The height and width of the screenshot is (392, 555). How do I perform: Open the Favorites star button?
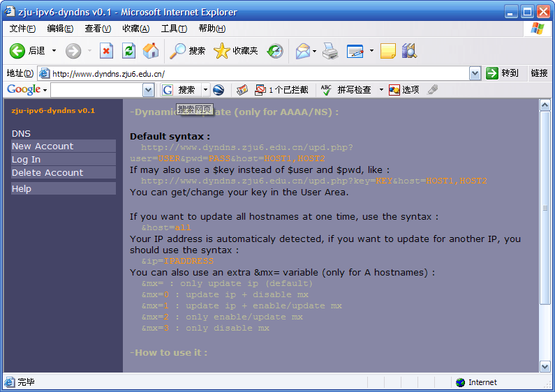pyautogui.click(x=236, y=51)
